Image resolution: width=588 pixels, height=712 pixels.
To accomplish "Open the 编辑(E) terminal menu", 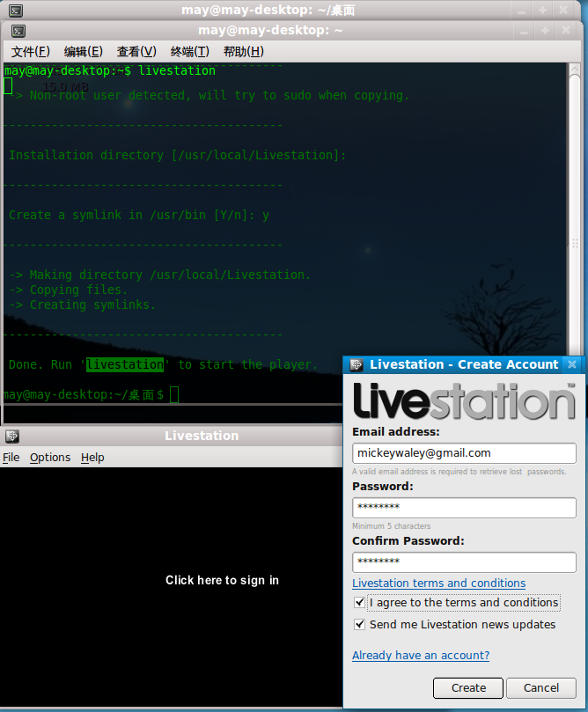I will 83,52.
